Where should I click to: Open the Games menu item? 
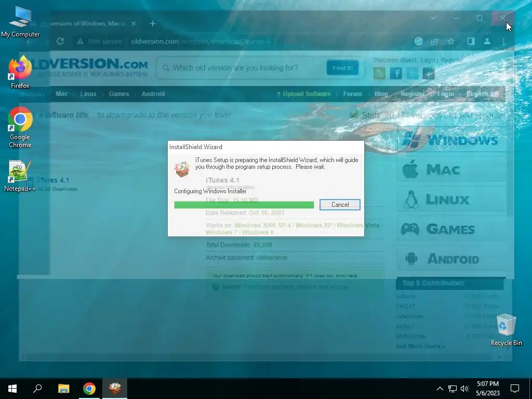coord(119,94)
